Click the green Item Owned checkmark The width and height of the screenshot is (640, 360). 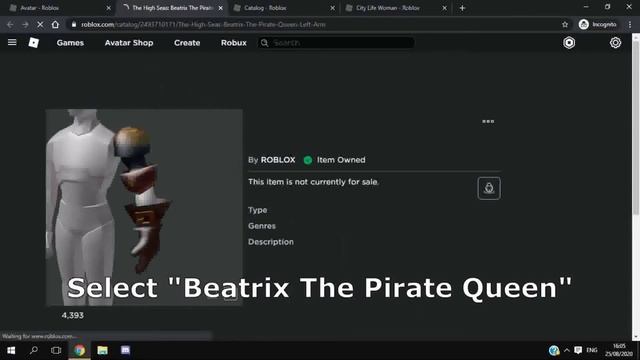(x=308, y=160)
